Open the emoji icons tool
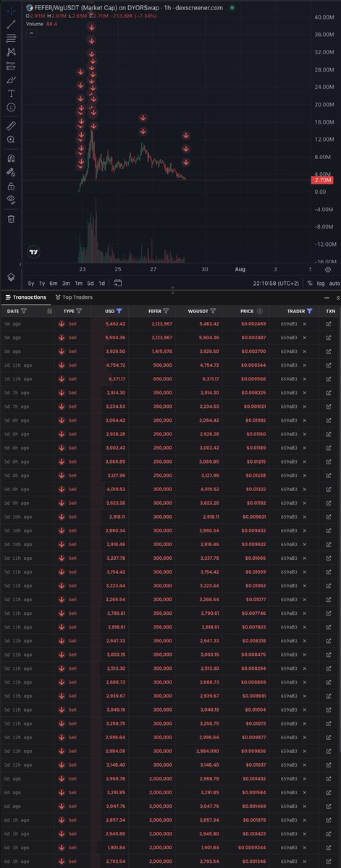341x868 pixels. 11,108
